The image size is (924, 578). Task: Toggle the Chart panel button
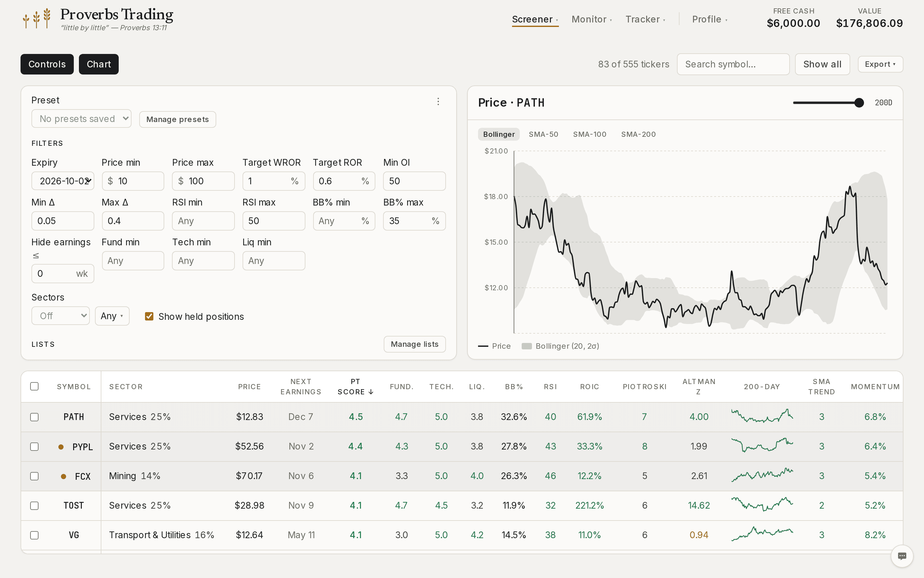[99, 64]
